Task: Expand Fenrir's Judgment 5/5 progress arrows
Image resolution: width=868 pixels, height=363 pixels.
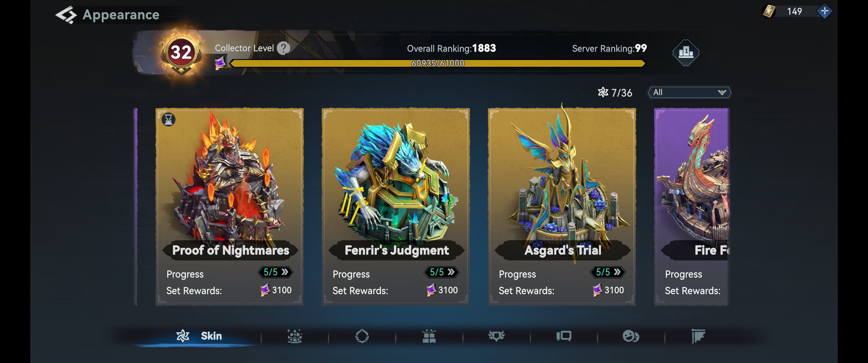Action: point(441,272)
